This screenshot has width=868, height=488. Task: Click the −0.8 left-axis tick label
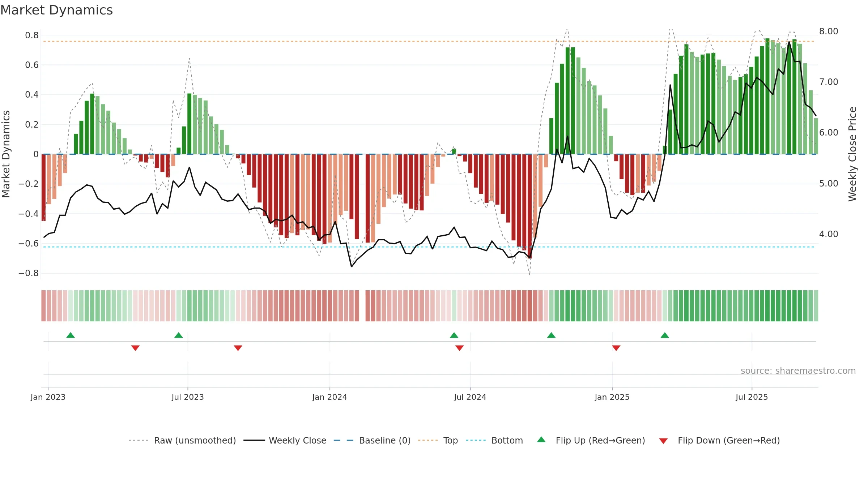click(28, 273)
